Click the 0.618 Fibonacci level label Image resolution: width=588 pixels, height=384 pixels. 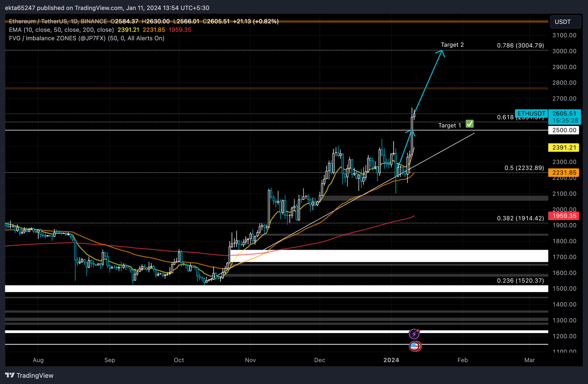tap(505, 118)
